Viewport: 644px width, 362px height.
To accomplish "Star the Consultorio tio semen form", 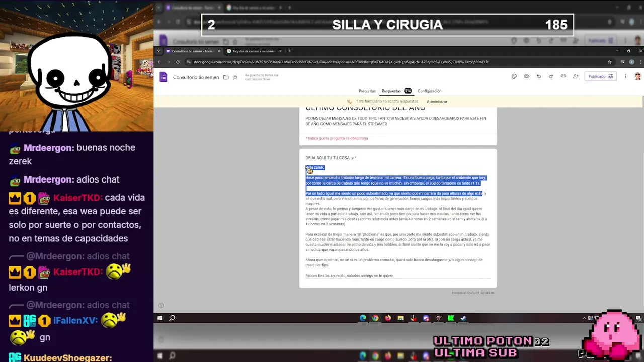I will tap(235, 77).
